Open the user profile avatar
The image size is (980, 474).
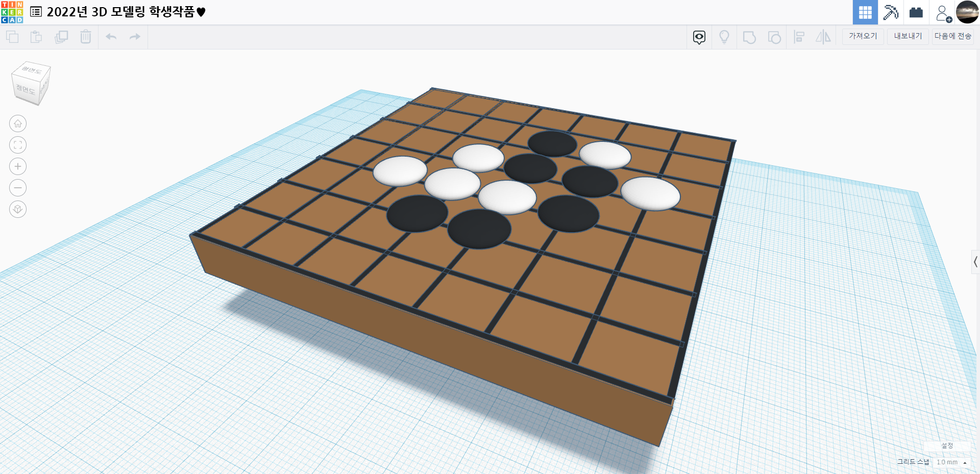pyautogui.click(x=967, y=12)
